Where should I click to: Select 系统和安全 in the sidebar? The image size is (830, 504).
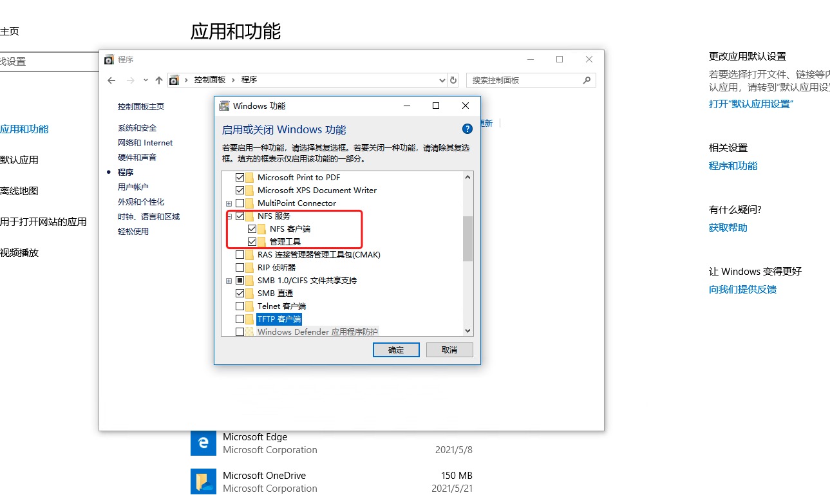coord(137,128)
